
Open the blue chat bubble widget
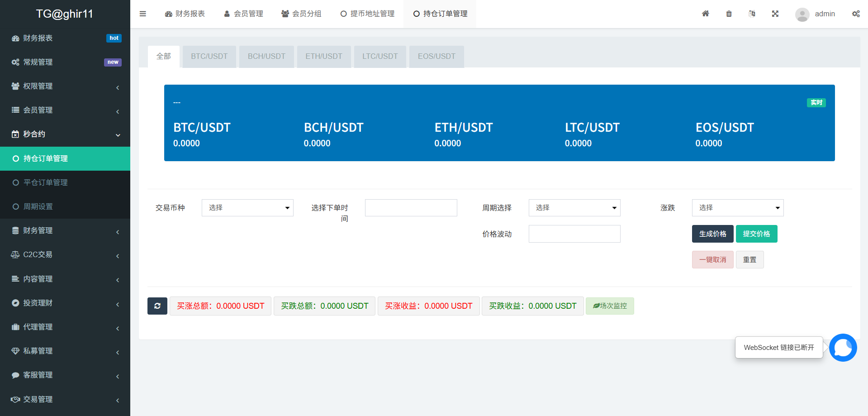tap(843, 348)
